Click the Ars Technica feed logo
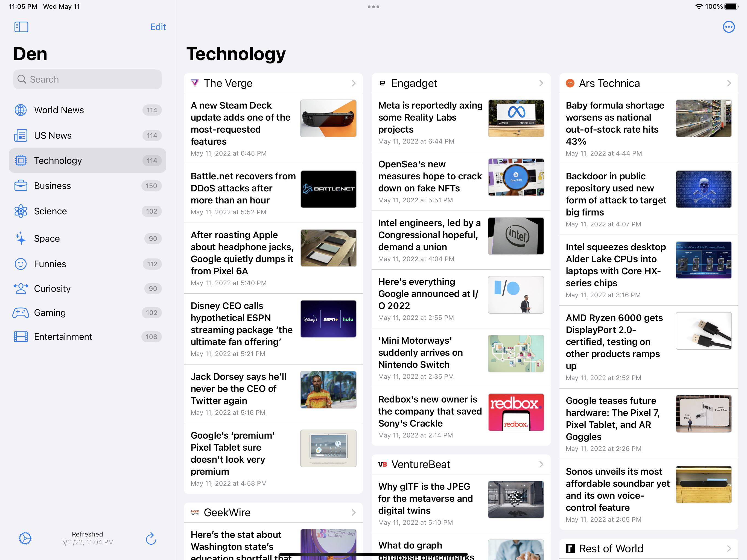The image size is (747, 560). (x=570, y=83)
